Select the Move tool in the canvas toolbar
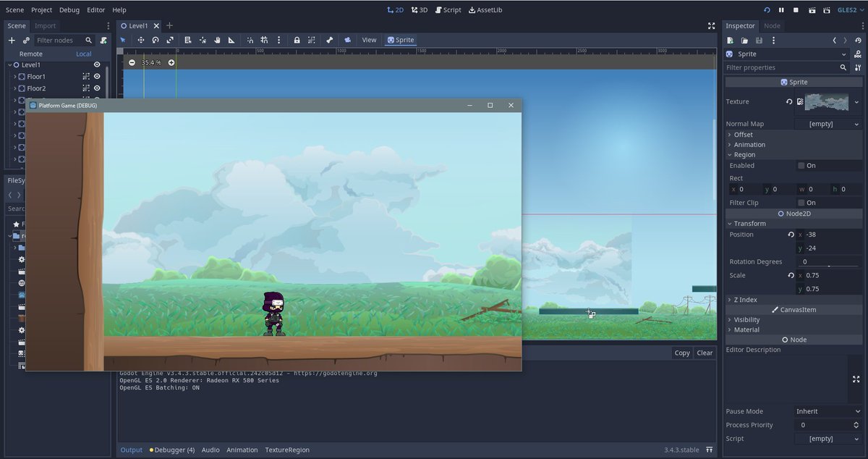Viewport: 868px width, 459px height. point(141,40)
